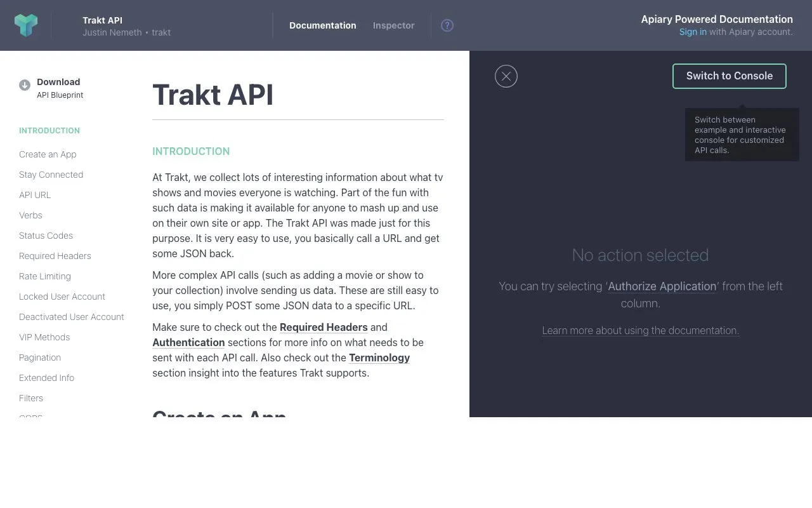Open the Authorize Application link
The width and height of the screenshot is (812, 508).
tap(662, 286)
